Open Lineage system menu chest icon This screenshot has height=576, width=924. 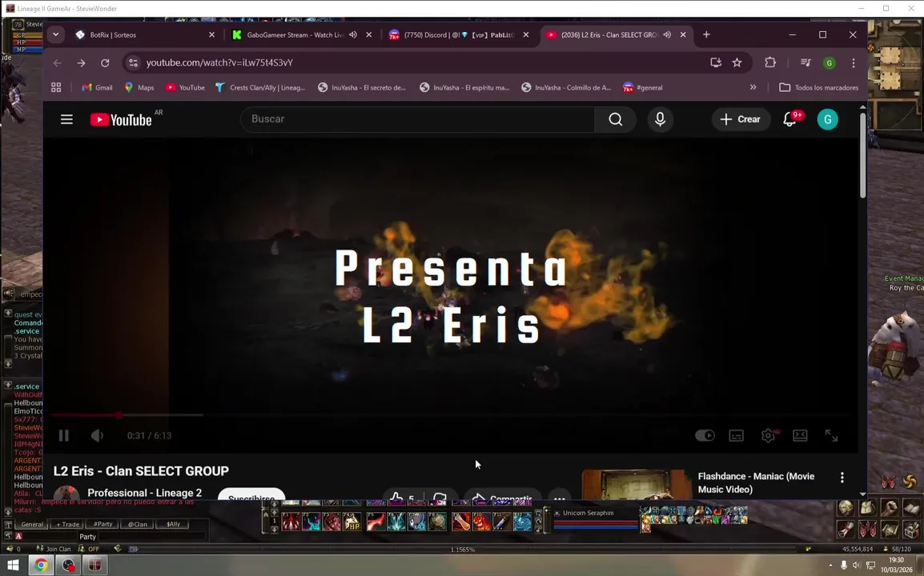click(911, 529)
